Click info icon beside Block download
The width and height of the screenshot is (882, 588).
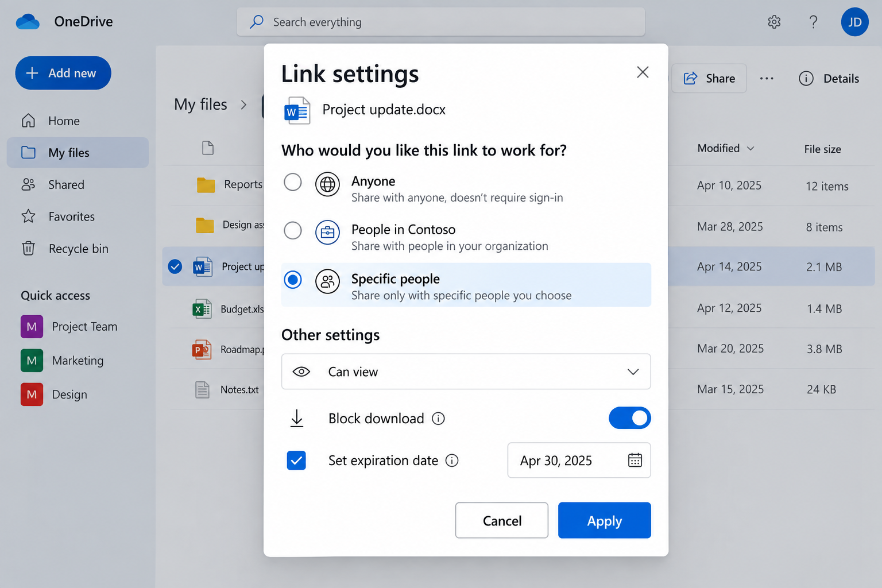438,419
